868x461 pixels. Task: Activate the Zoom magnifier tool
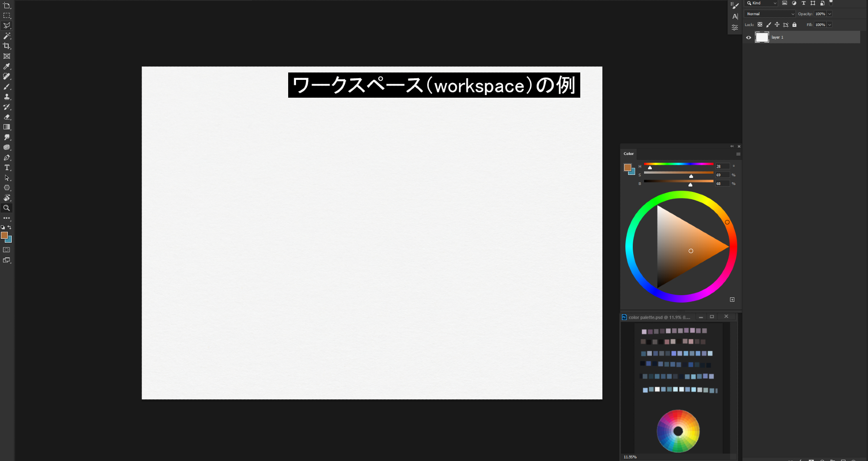click(7, 208)
